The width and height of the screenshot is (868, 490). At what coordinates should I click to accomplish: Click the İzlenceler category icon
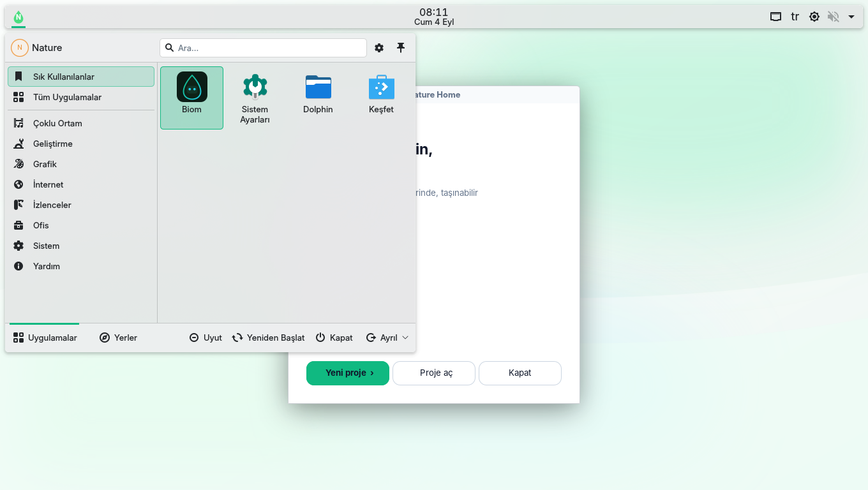pyautogui.click(x=19, y=205)
